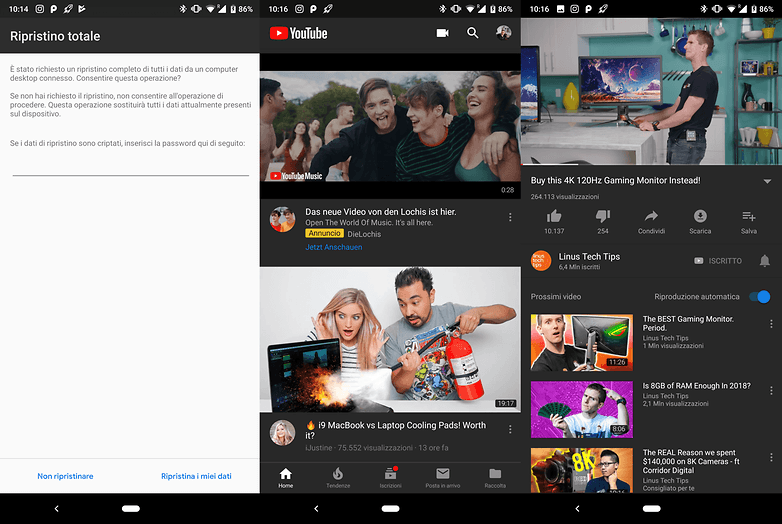Switch to Home tab
Image resolution: width=782 pixels, height=524 pixels.
coord(286,478)
